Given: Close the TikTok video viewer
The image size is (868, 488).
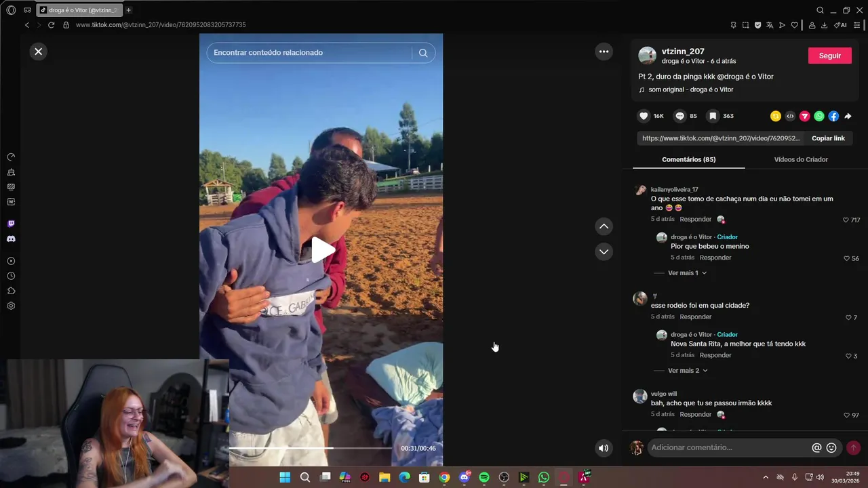Looking at the screenshot, I should 39,51.
